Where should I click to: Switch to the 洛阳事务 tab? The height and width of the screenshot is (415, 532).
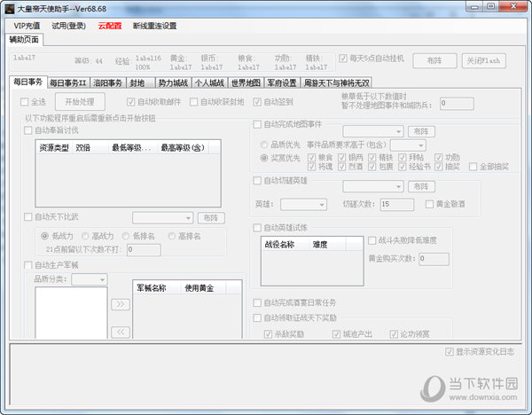click(107, 82)
